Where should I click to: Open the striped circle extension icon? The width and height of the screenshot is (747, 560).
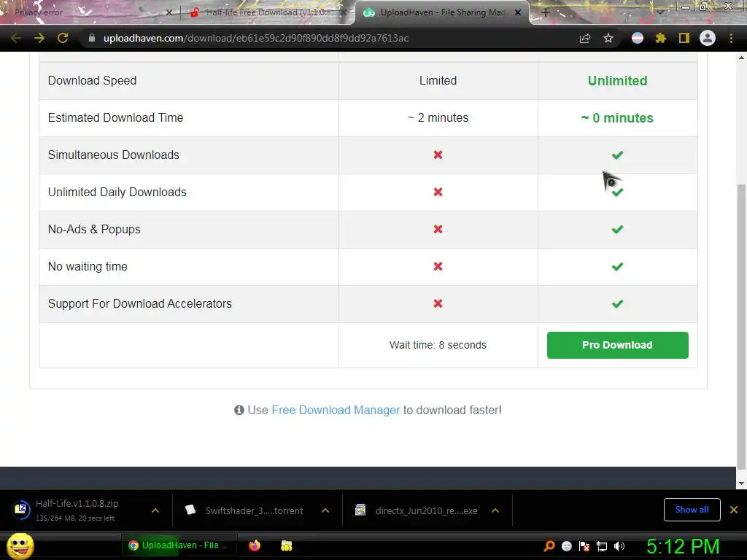638,38
